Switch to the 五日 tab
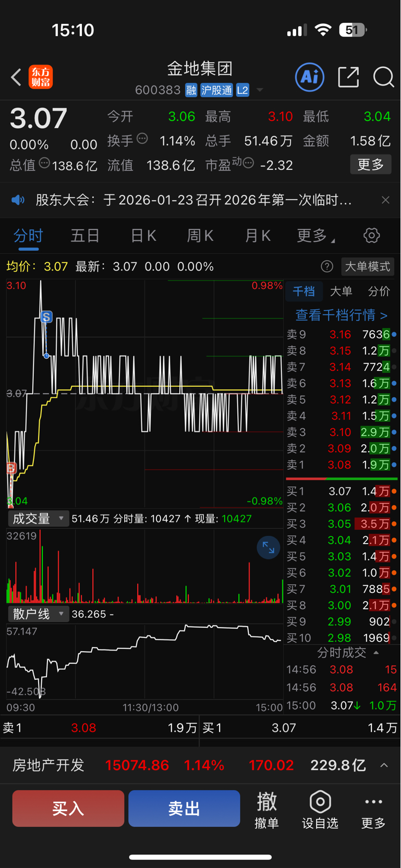Screen dimensions: 401x868 (85, 236)
